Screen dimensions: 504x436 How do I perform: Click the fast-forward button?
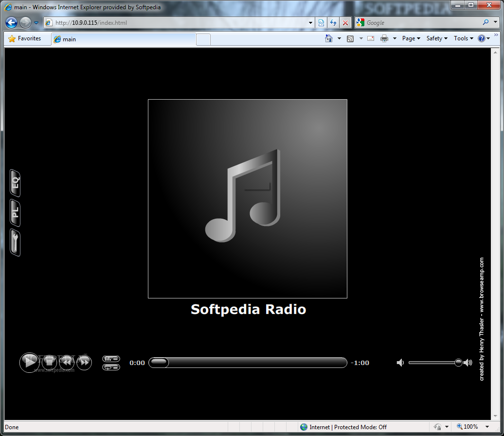click(x=84, y=363)
